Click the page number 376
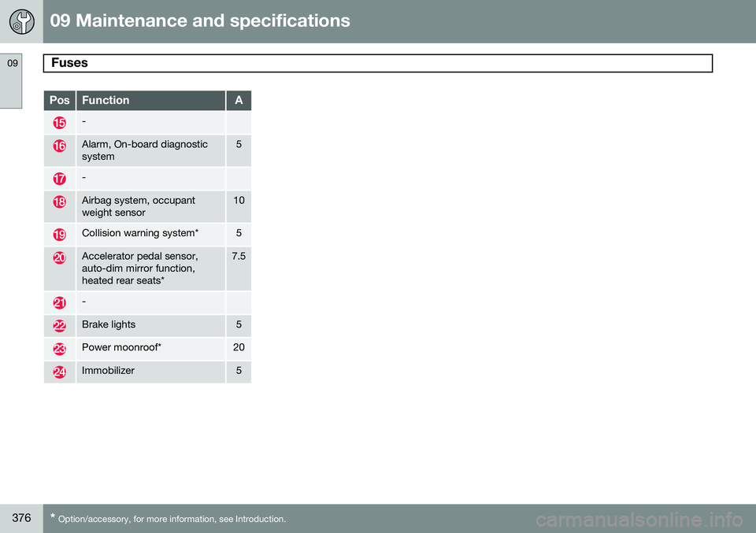Screen dimensions: 756x533 pyautogui.click(x=21, y=517)
